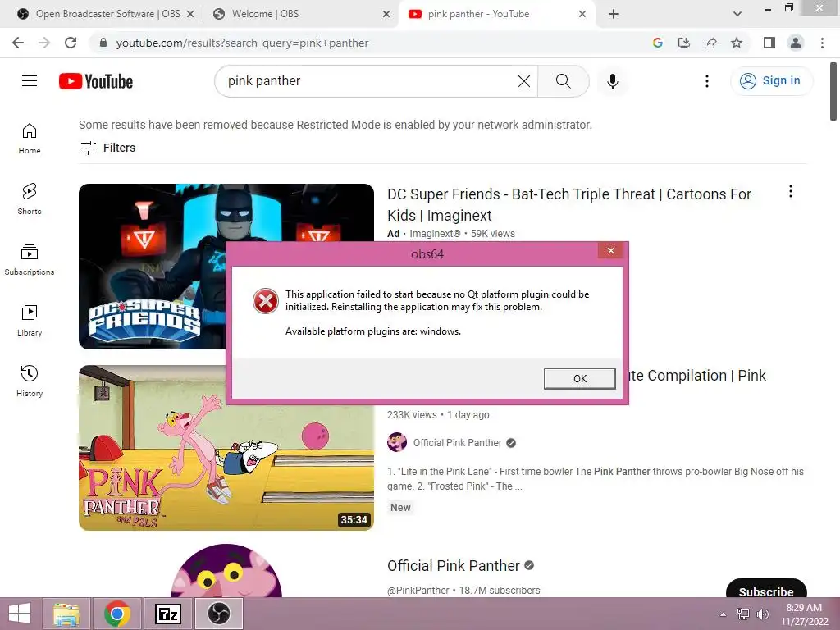Toggle the Chrome side panel
The height and width of the screenshot is (630, 840).
769,43
